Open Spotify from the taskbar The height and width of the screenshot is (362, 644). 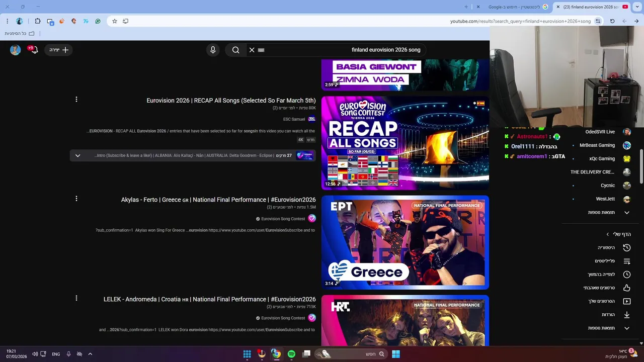click(291, 354)
